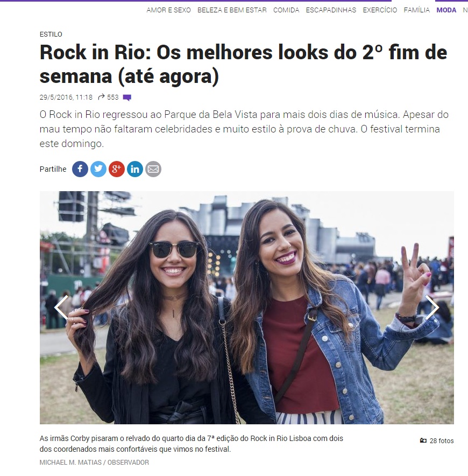Open the Beleza e Bem Estar section

pos(232,10)
